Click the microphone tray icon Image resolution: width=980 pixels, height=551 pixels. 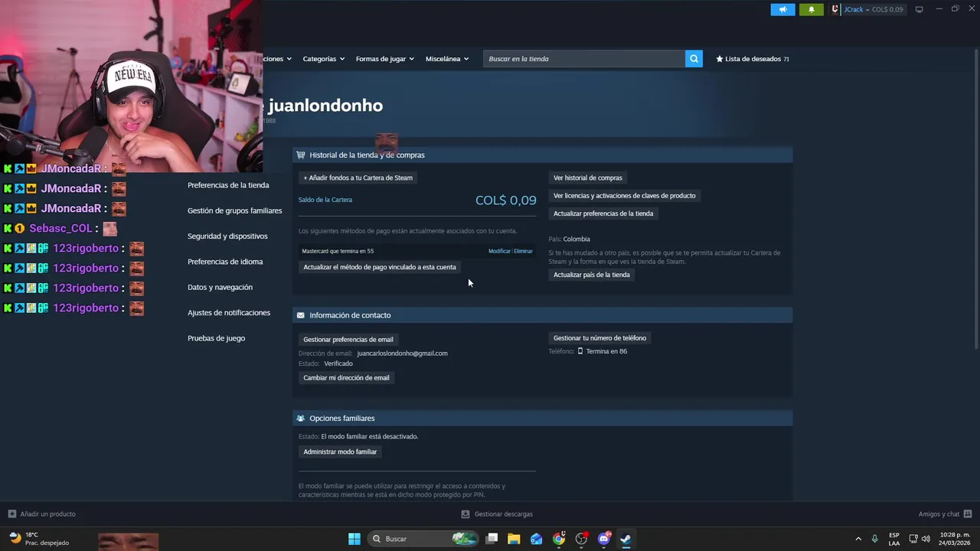(874, 539)
